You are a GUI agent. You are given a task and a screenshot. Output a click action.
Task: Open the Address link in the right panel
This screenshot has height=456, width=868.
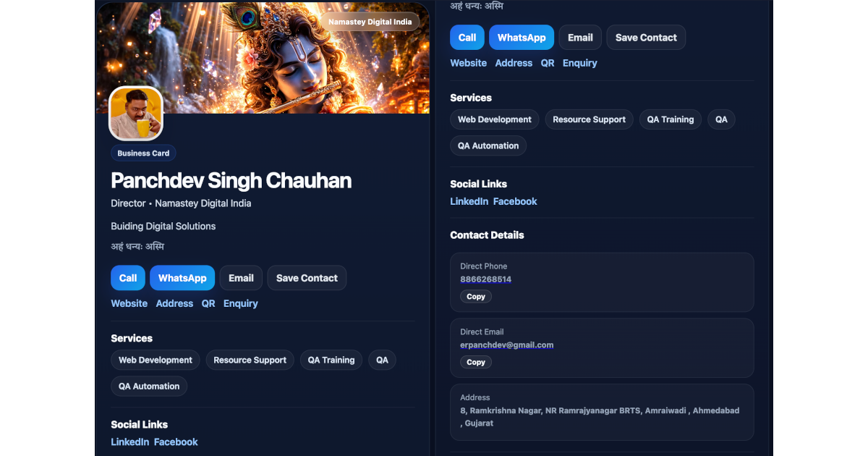tap(514, 63)
